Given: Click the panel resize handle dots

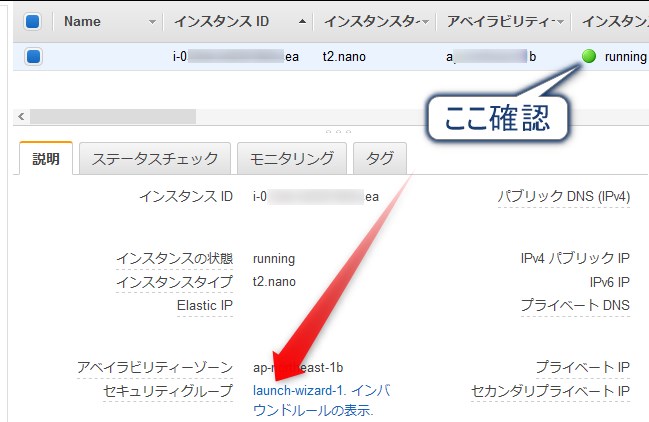Looking at the screenshot, I should click(x=338, y=132).
